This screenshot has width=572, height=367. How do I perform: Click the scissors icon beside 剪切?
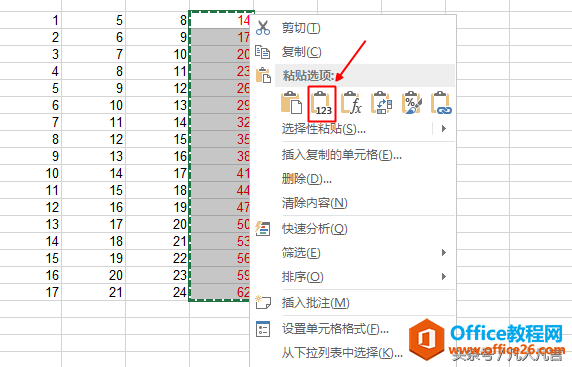(x=263, y=28)
